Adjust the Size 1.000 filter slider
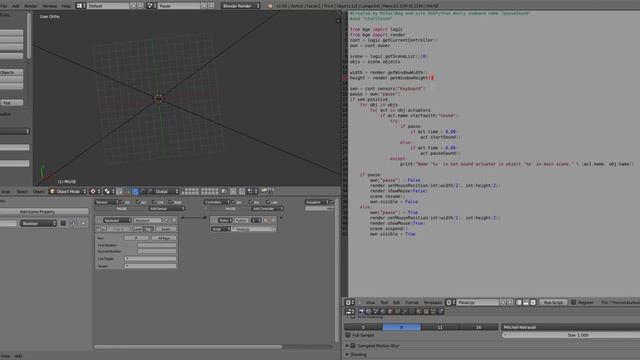 click(571, 335)
